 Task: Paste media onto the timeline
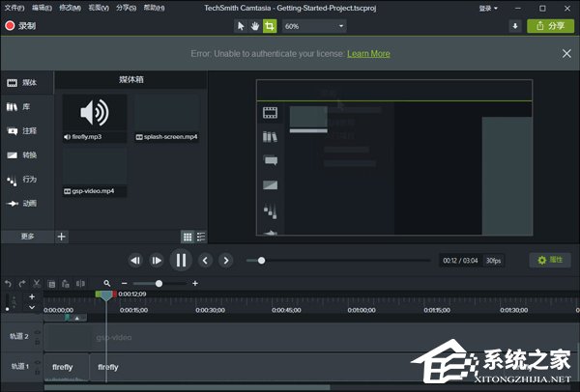click(66, 284)
